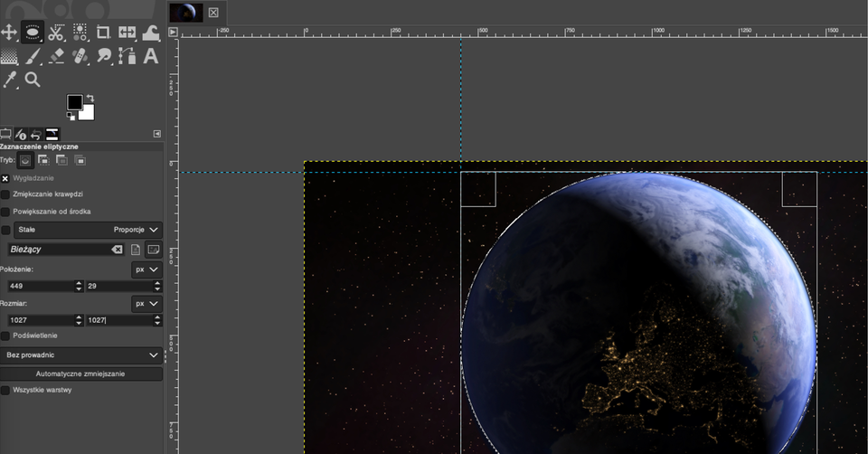Open the Położenie px unit dropdown
This screenshot has height=454, width=868.
[x=146, y=270]
